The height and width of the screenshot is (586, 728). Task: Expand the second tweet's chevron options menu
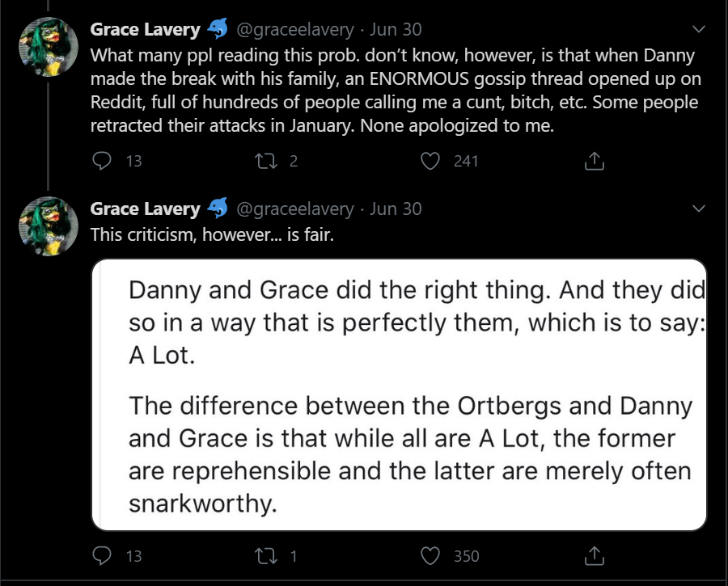tap(699, 209)
